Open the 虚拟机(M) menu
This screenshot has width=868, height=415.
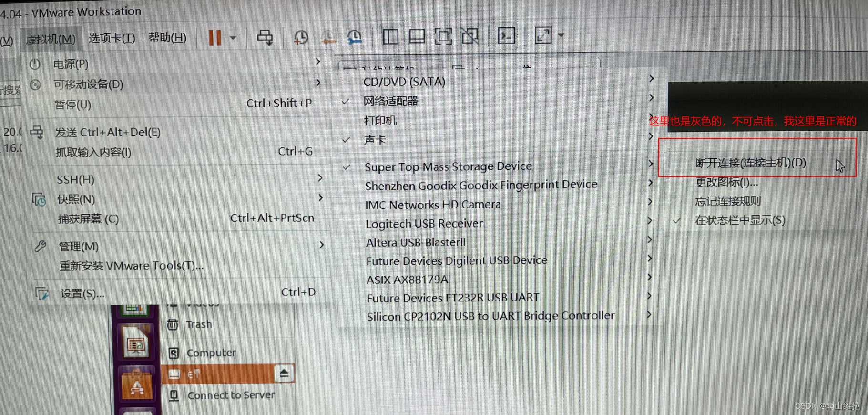click(51, 39)
